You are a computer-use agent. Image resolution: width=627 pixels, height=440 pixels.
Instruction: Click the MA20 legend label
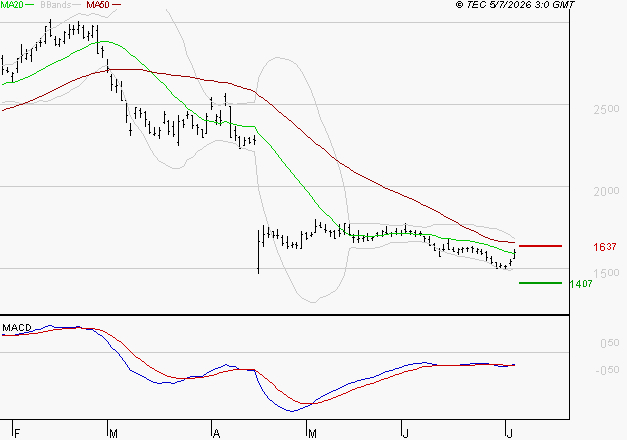[x=12, y=5]
